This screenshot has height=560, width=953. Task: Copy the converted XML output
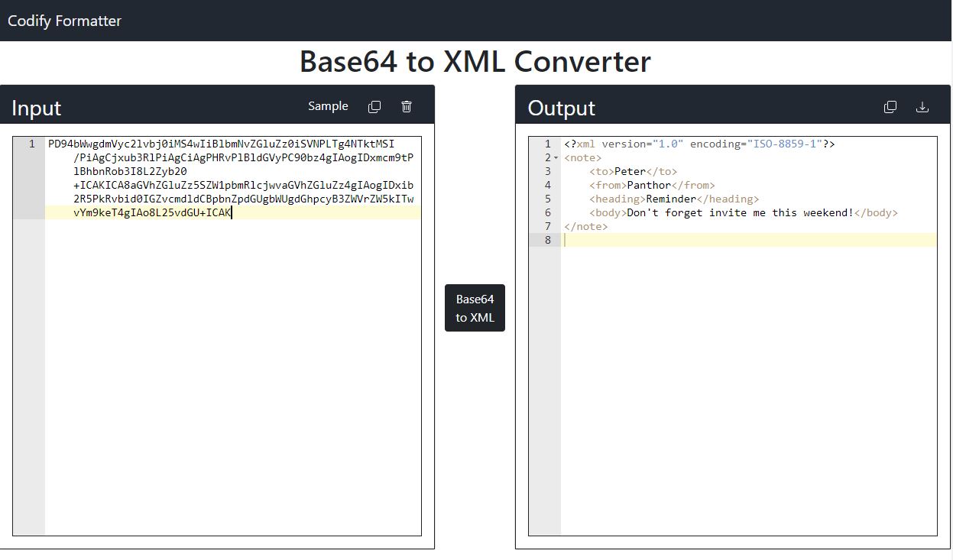click(890, 107)
